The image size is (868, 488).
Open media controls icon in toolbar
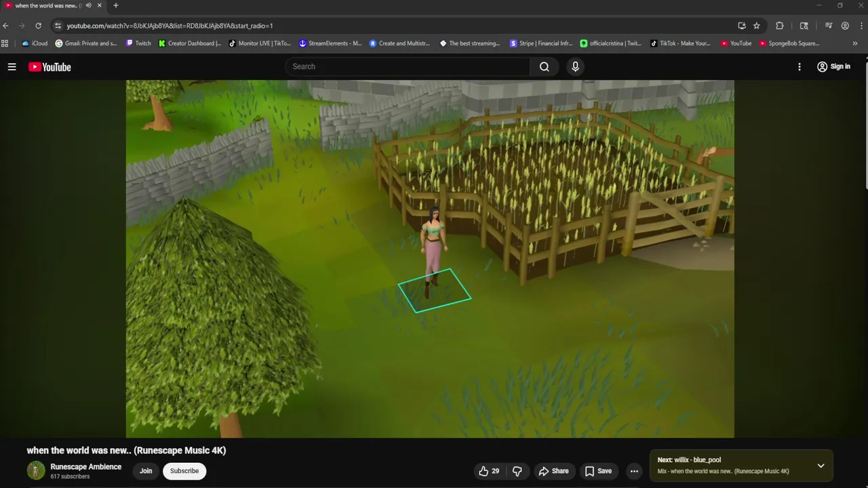click(x=829, y=26)
